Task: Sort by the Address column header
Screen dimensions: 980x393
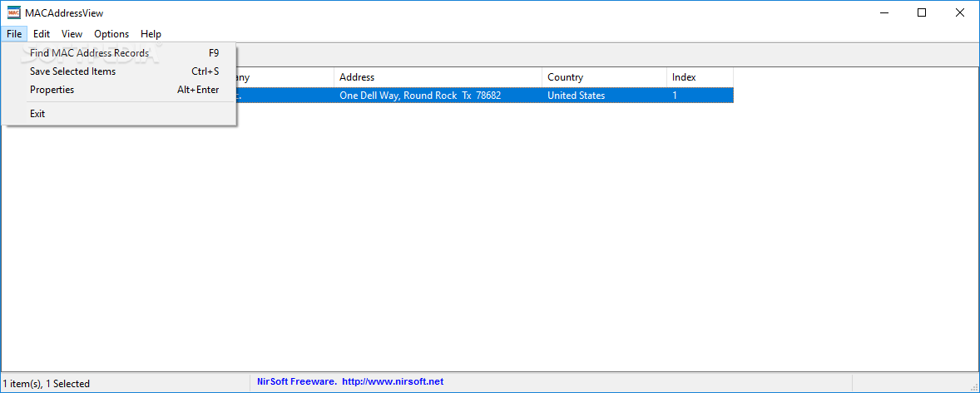Action: [438, 77]
